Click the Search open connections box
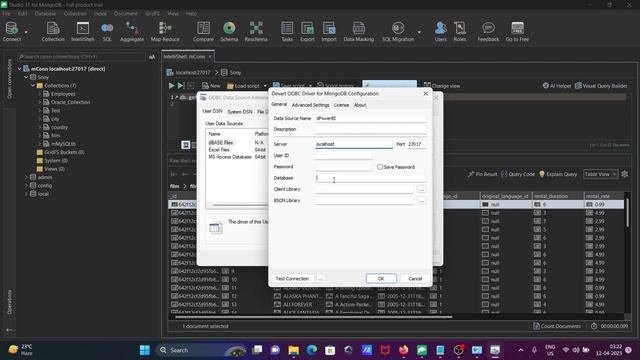The height and width of the screenshot is (360, 640). tap(81, 57)
